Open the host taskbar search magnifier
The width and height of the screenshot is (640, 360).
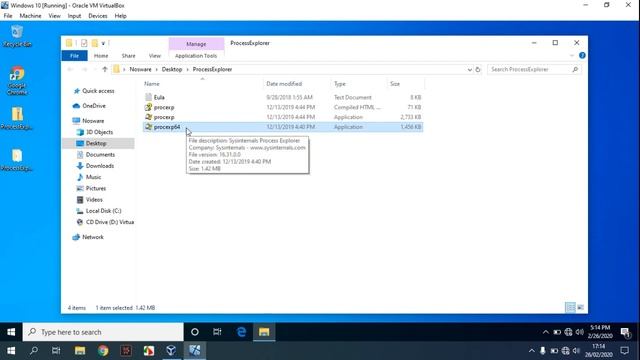coord(34,351)
